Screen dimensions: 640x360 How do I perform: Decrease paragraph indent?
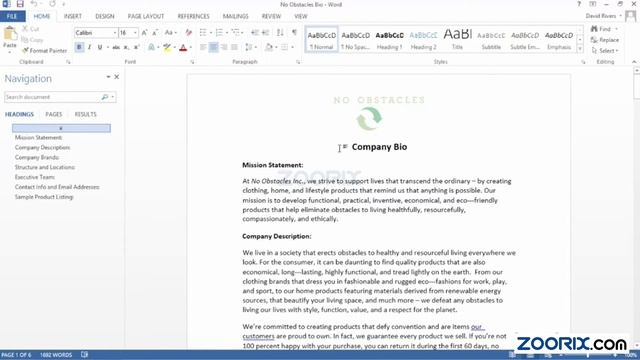click(255, 33)
